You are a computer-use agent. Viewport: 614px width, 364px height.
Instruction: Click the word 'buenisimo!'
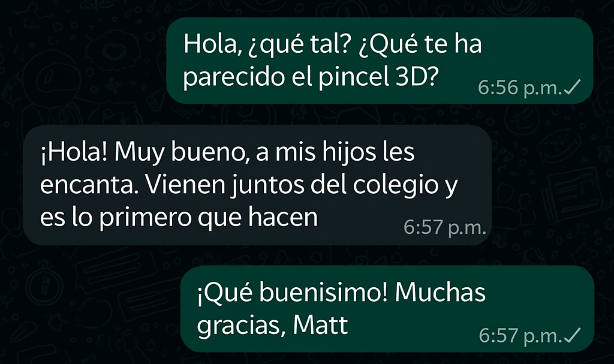click(x=323, y=292)
